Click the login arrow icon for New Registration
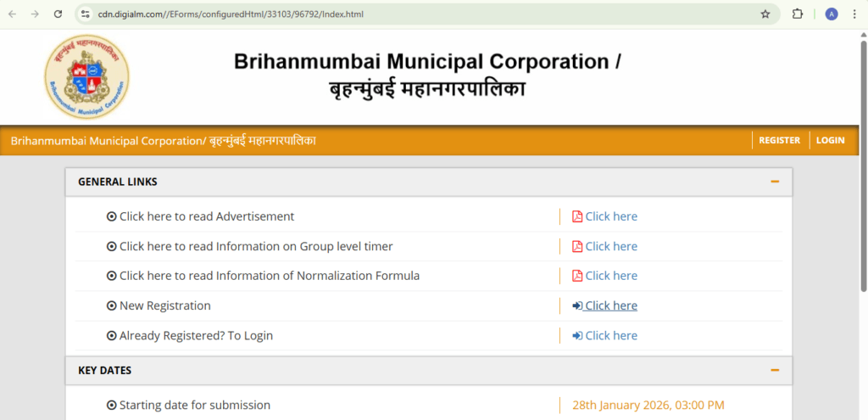This screenshot has width=868, height=420. click(x=577, y=305)
